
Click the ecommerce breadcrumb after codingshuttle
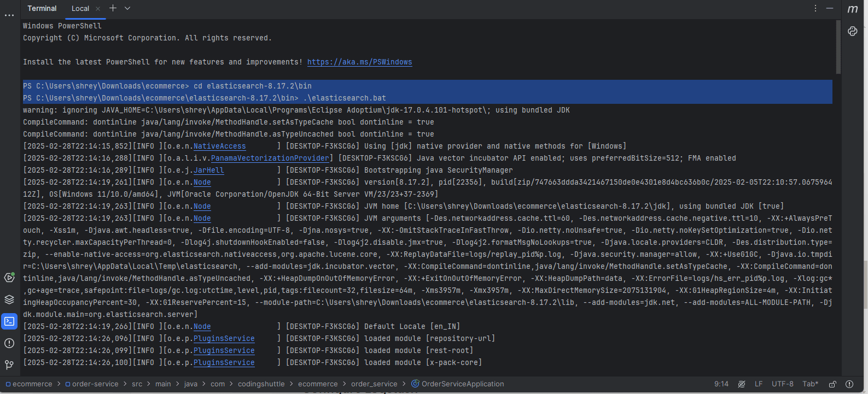(318, 384)
